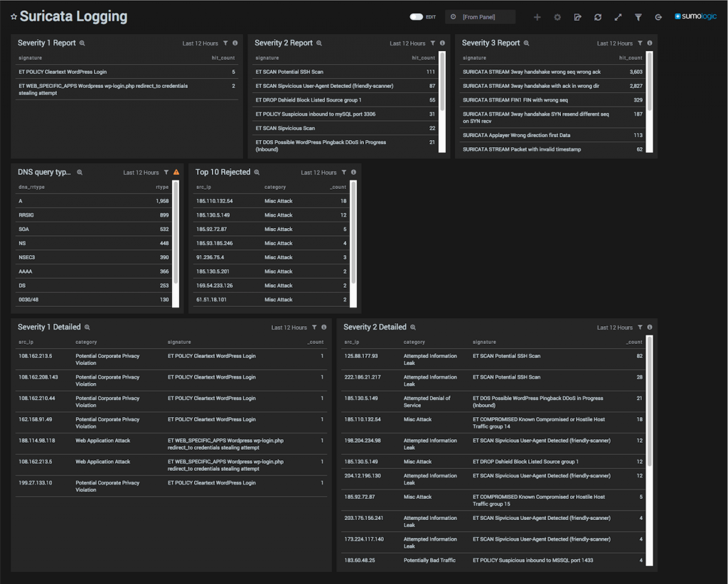The image size is (728, 584).
Task: Filter the DNS query type panel
Action: click(166, 172)
